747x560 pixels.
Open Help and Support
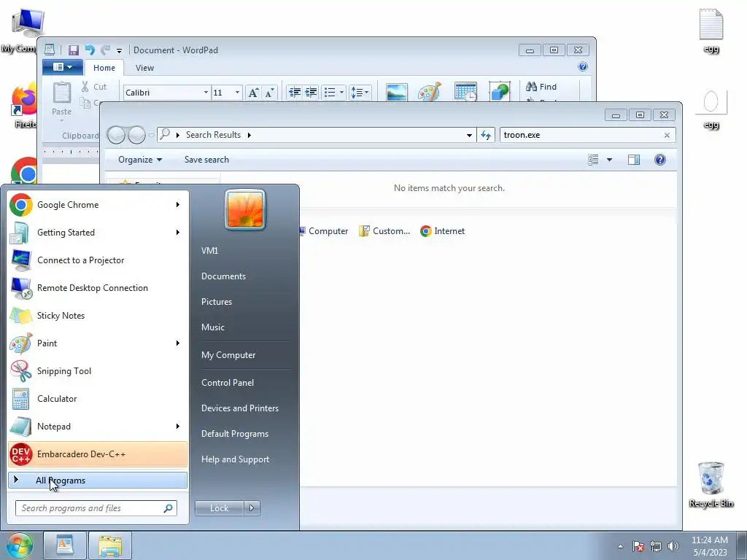click(x=236, y=459)
